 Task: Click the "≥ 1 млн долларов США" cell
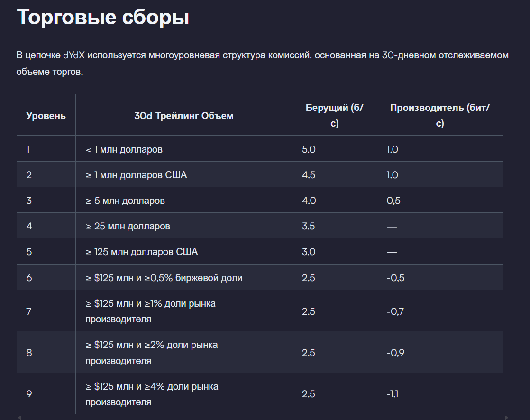coord(137,175)
